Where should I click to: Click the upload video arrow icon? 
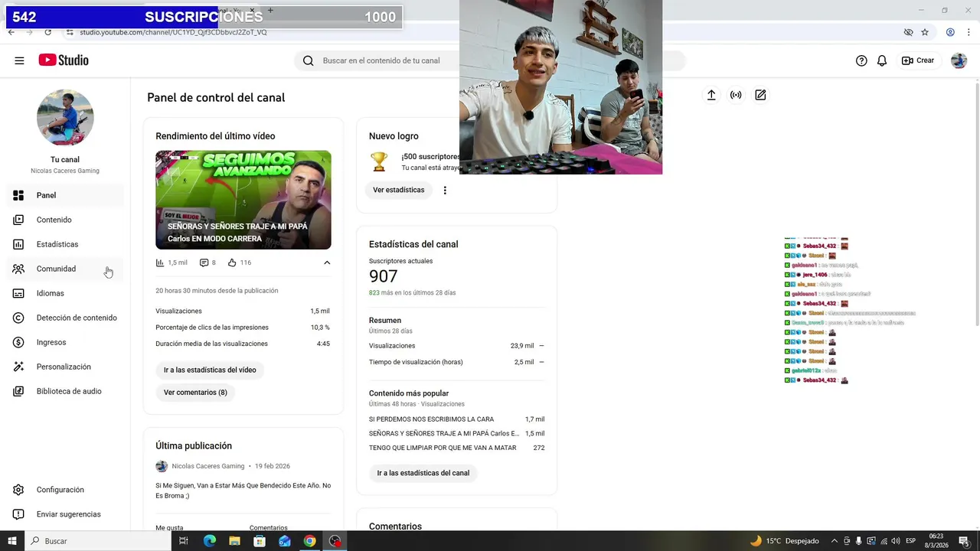pos(711,95)
